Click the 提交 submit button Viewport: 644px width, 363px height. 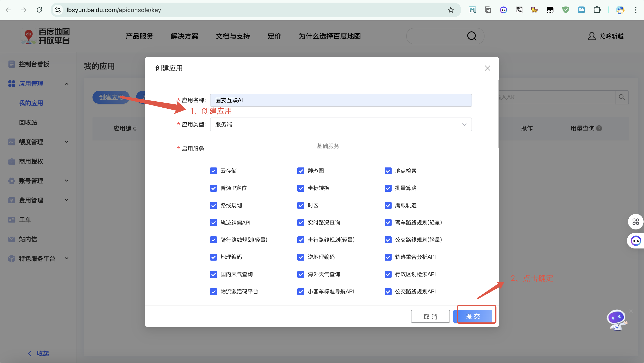[x=473, y=316]
